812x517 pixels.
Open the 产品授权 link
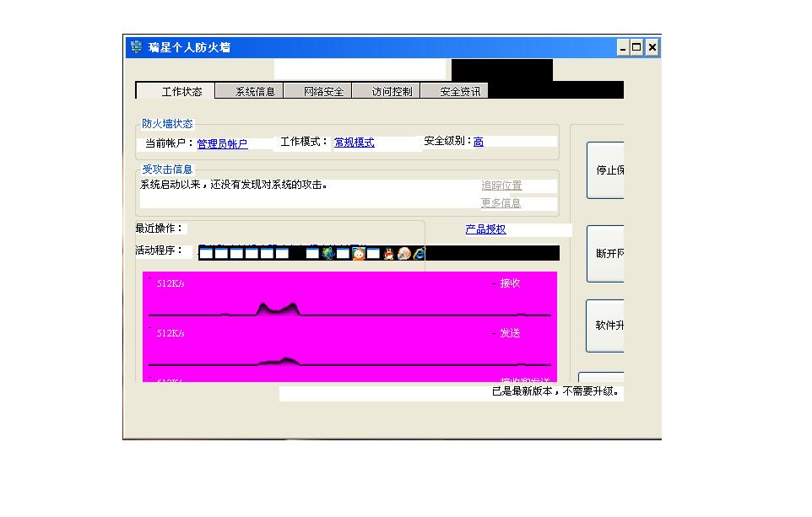tap(485, 229)
